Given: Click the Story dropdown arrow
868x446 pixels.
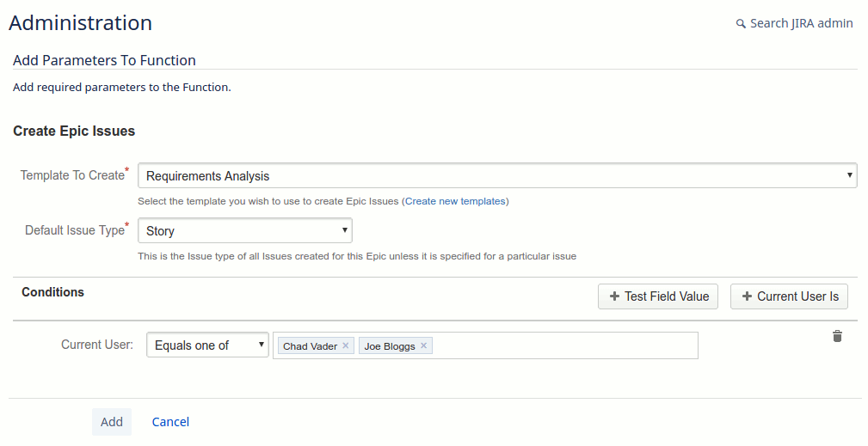Looking at the screenshot, I should (344, 230).
